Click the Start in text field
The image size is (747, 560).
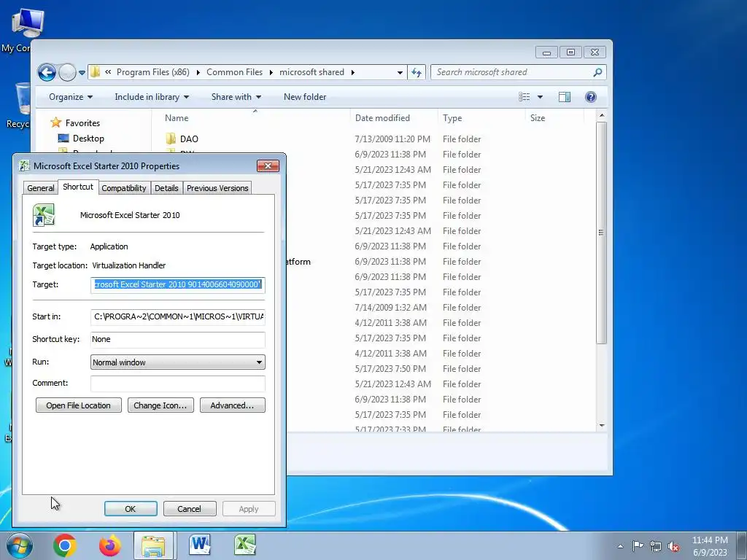tap(178, 316)
